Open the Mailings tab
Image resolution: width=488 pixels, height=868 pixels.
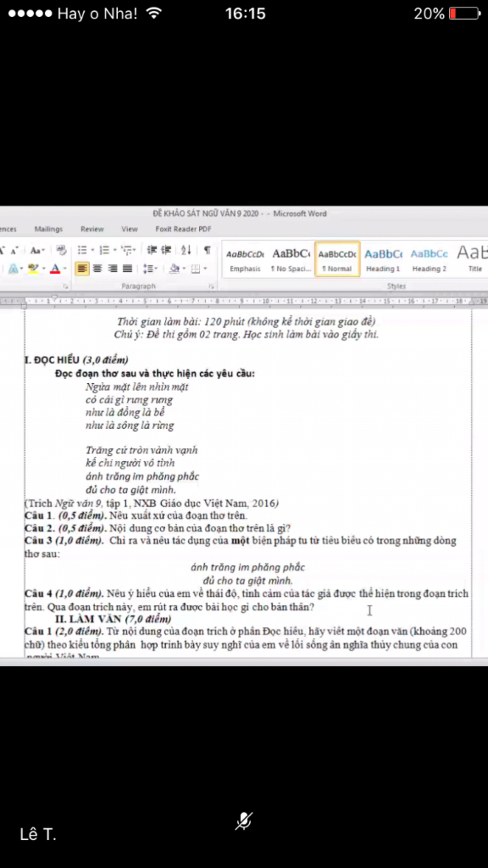pyautogui.click(x=49, y=229)
